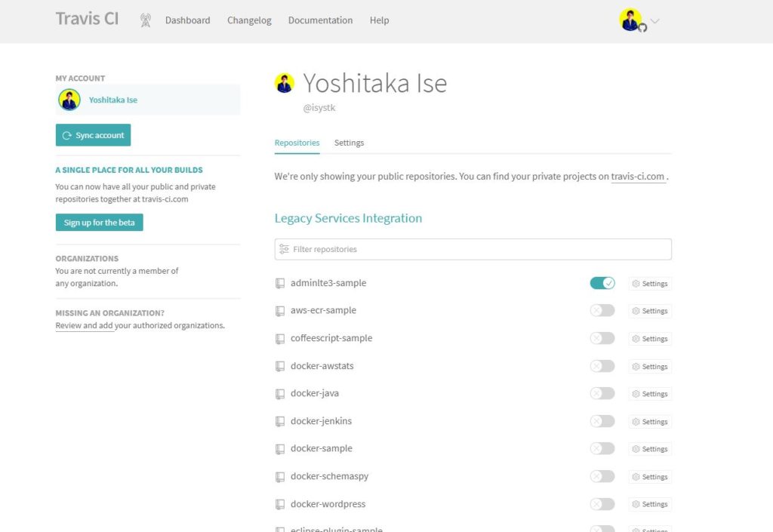The width and height of the screenshot is (773, 532).
Task: Click the avatar beside Yoshitaka Ise heading
Action: (x=285, y=83)
